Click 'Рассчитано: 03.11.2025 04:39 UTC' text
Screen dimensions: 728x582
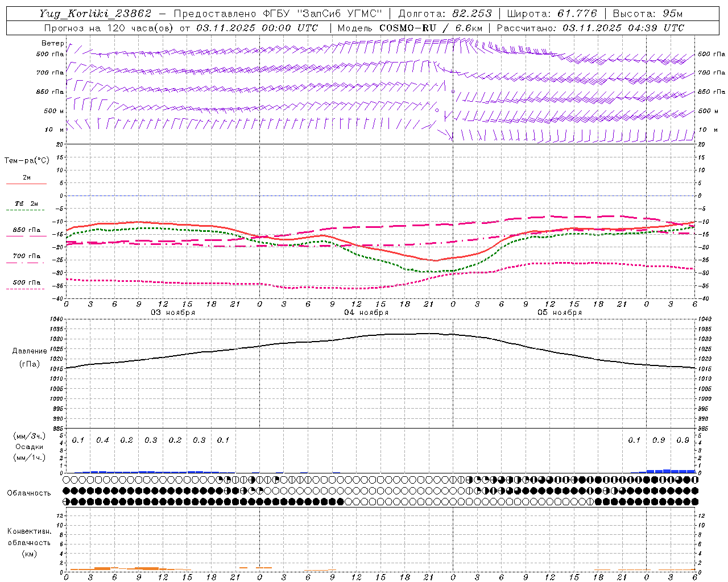pos(590,28)
